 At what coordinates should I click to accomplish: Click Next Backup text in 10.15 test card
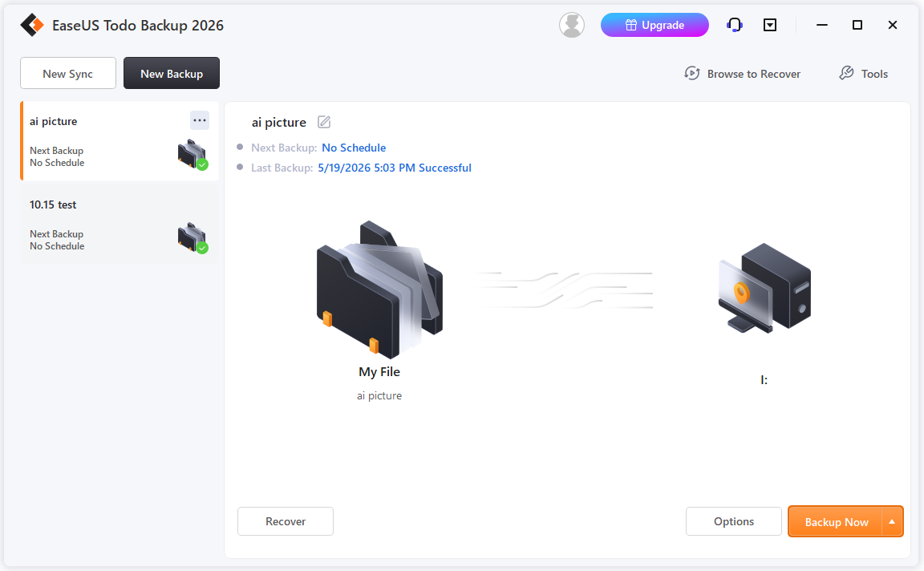pyautogui.click(x=57, y=234)
